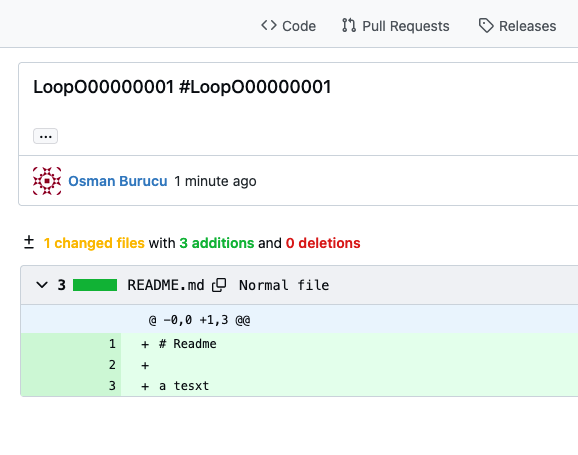Screen dimensions: 578x455
Task: Open Osman Burucu's avatar image
Action: click(47, 181)
